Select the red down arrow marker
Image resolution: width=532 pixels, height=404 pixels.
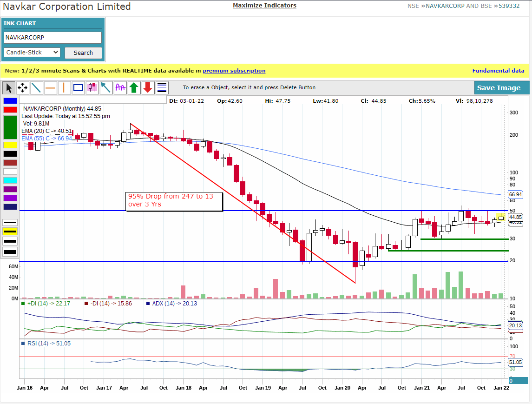(148, 88)
